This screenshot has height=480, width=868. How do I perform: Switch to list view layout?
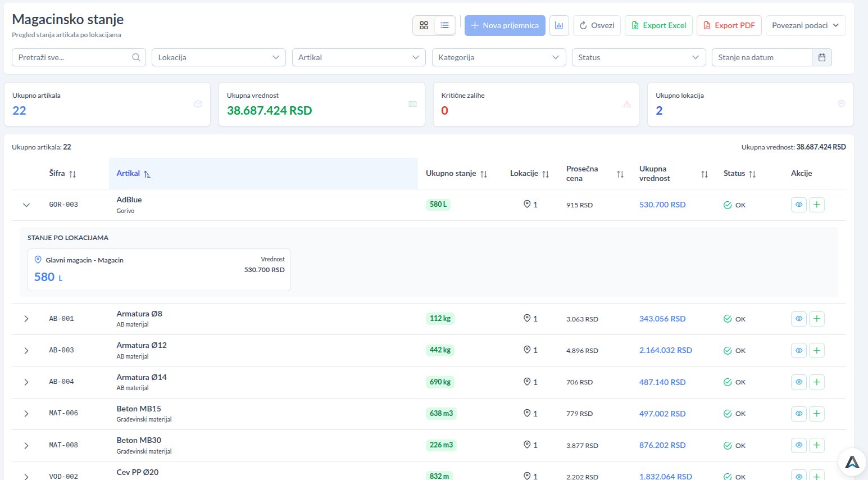click(444, 25)
